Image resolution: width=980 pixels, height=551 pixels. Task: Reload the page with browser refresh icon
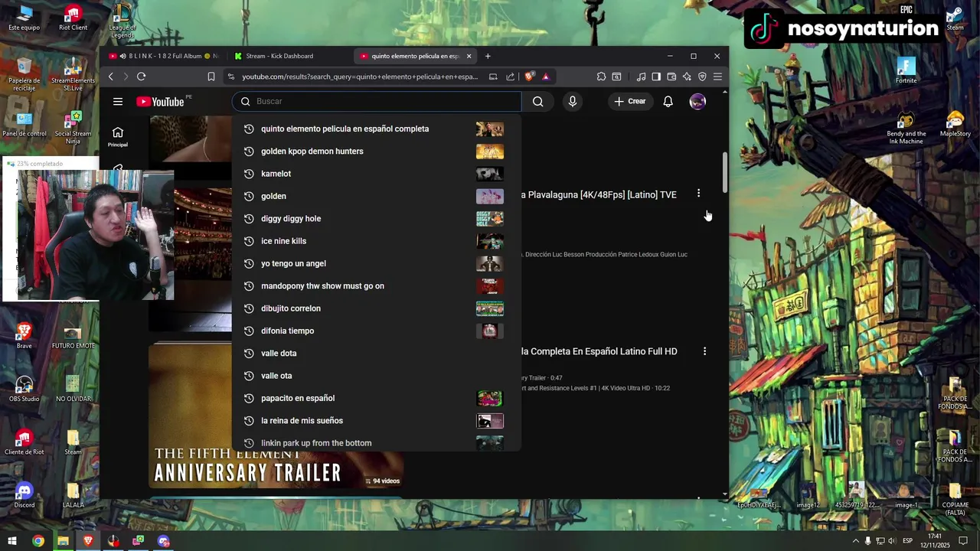point(141,77)
